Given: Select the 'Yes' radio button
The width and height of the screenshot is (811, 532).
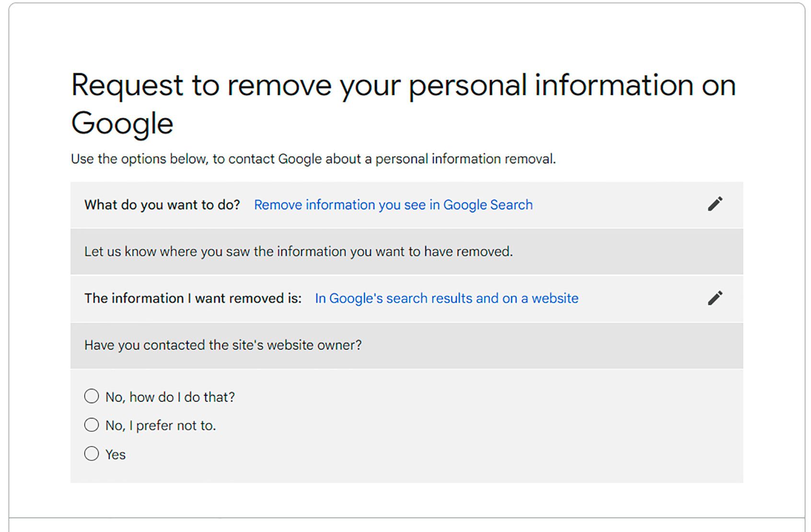Looking at the screenshot, I should point(92,454).
